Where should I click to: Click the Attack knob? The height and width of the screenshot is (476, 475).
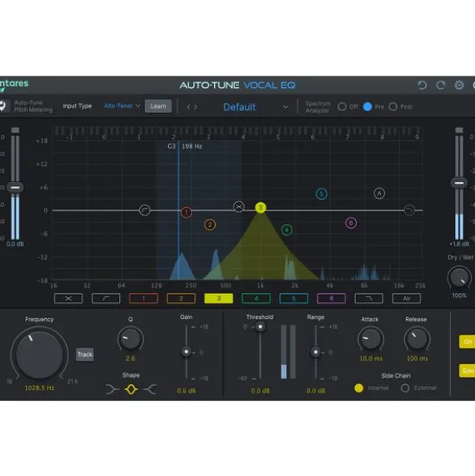click(x=370, y=339)
